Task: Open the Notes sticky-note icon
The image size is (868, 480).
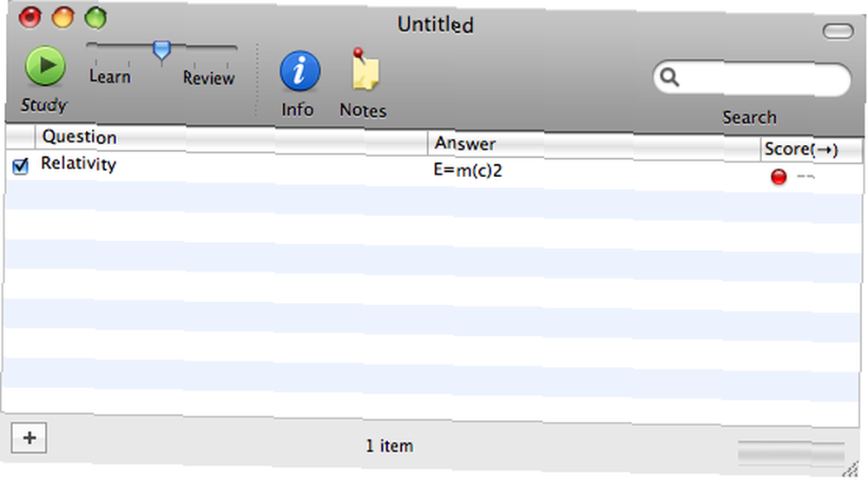Action: (x=365, y=69)
